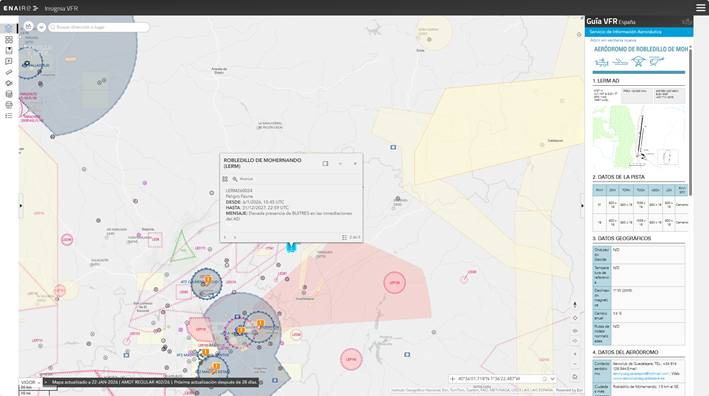Click the home default-extent button
The image size is (709, 396).
(x=575, y=377)
